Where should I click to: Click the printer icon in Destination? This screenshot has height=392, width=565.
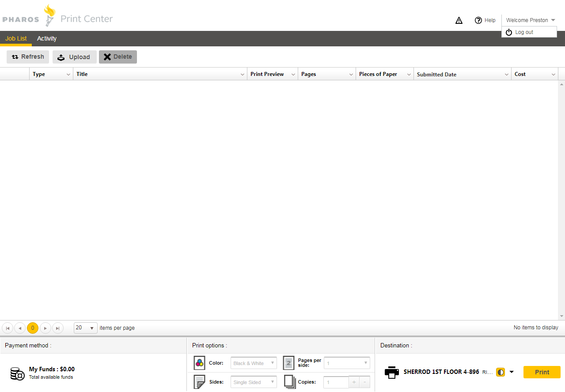391,372
